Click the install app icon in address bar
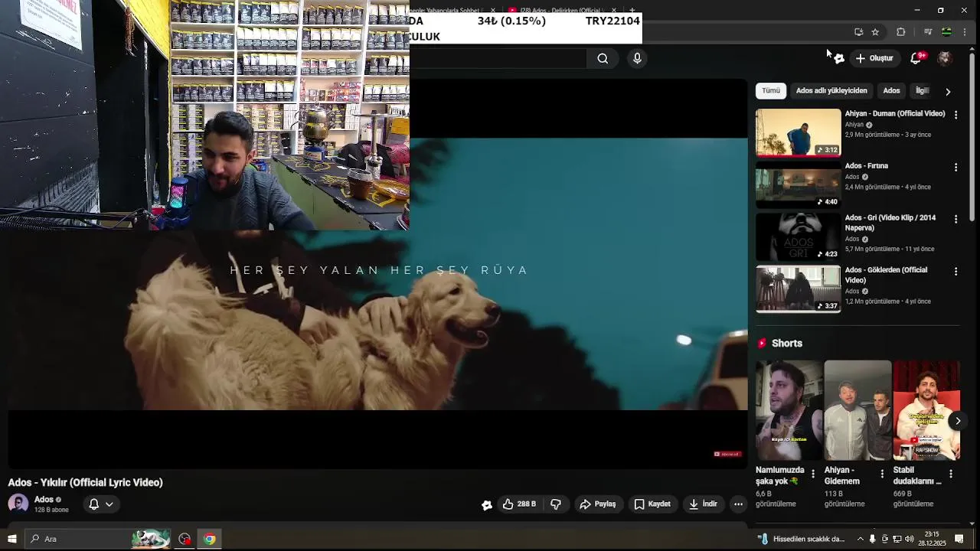 [x=858, y=32]
